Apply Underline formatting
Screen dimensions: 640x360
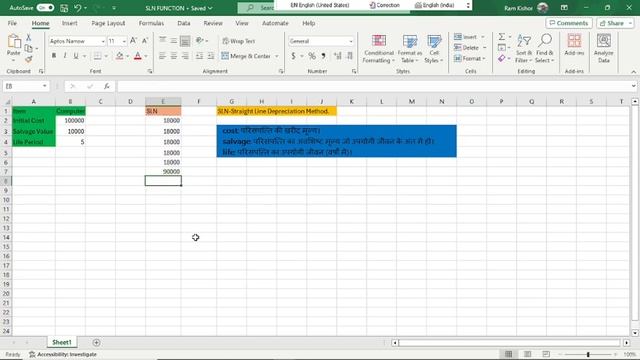coord(76,56)
